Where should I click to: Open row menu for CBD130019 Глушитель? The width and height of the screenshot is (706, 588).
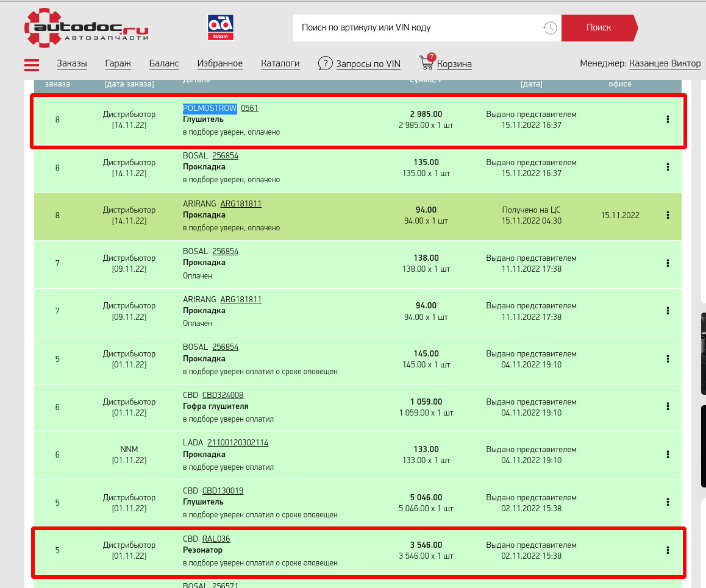tap(668, 502)
